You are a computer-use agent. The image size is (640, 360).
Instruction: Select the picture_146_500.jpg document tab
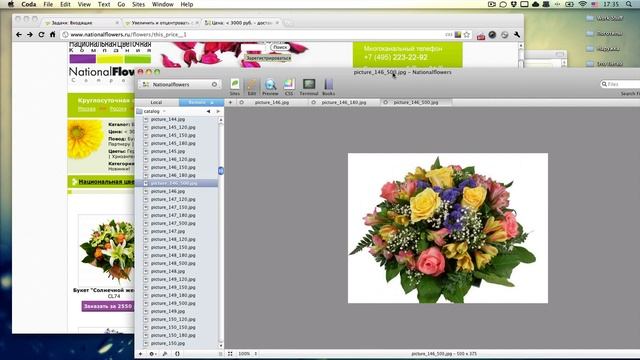tap(416, 102)
